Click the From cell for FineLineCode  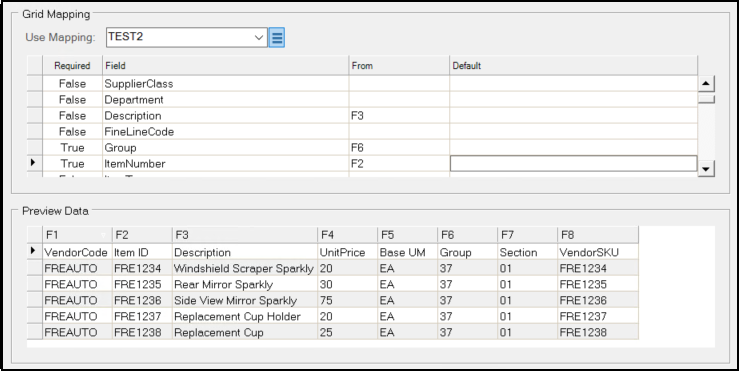click(x=399, y=132)
